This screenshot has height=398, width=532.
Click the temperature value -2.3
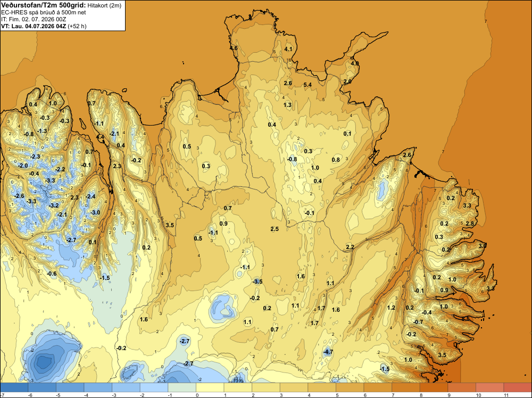pyautogui.click(x=35, y=157)
